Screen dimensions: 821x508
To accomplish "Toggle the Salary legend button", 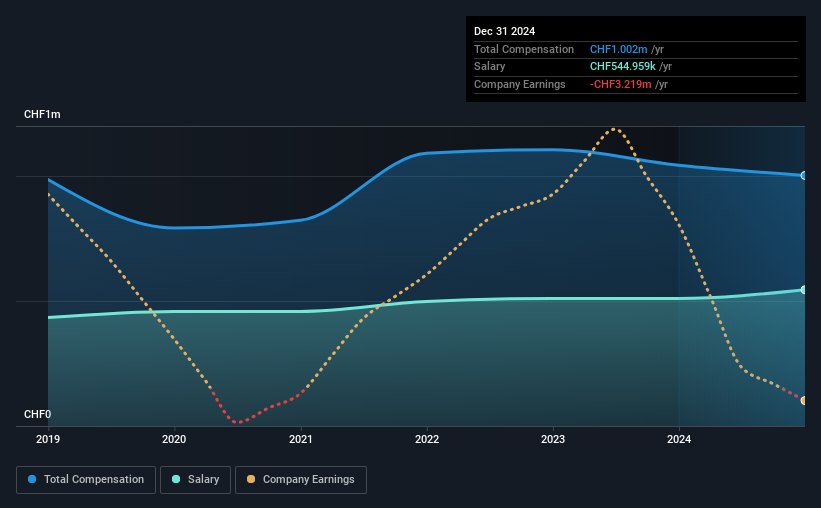I will pos(195,480).
